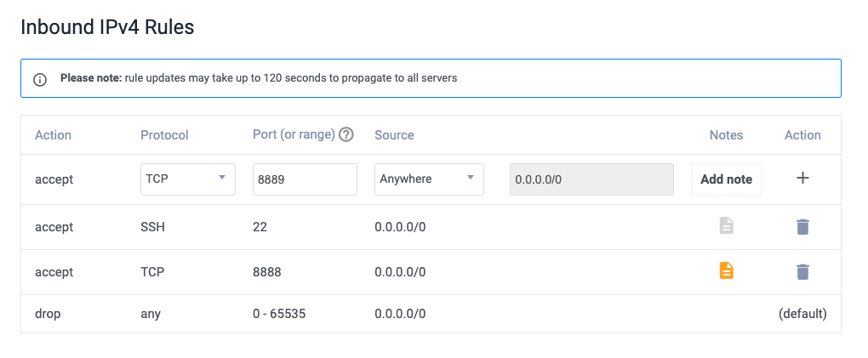Viewport: 868px width, 358px height.
Task: Click the Inbound IPv4 Rules heading
Action: click(107, 27)
